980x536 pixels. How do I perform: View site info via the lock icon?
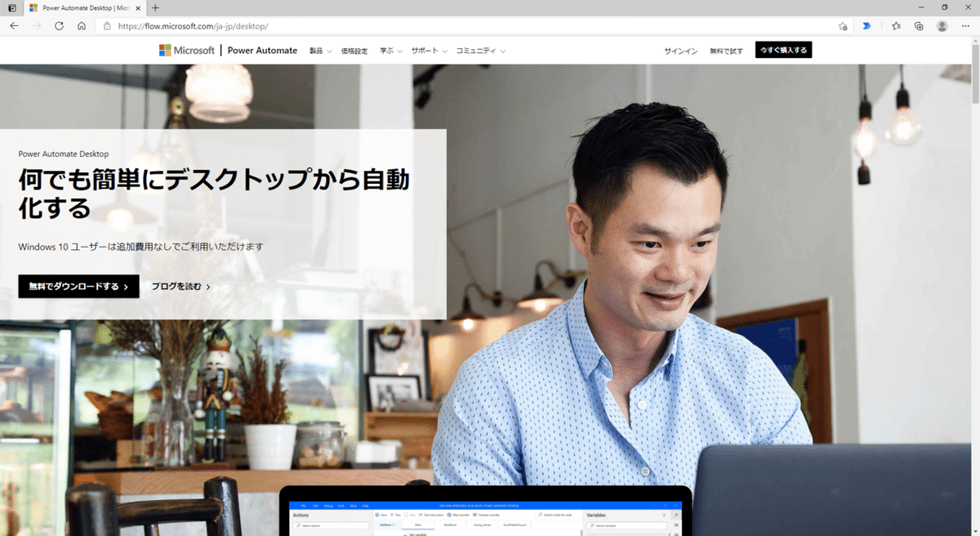pos(107,26)
